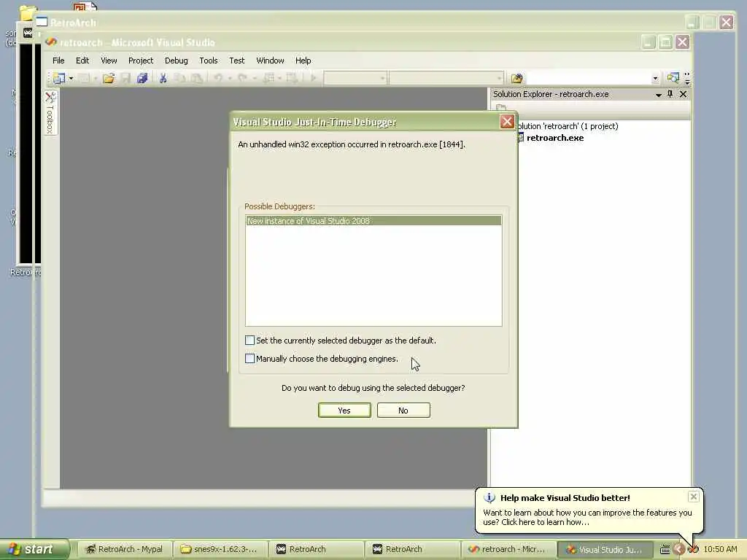The width and height of the screenshot is (747, 560).
Task: Open the Debug menu
Action: 177,61
